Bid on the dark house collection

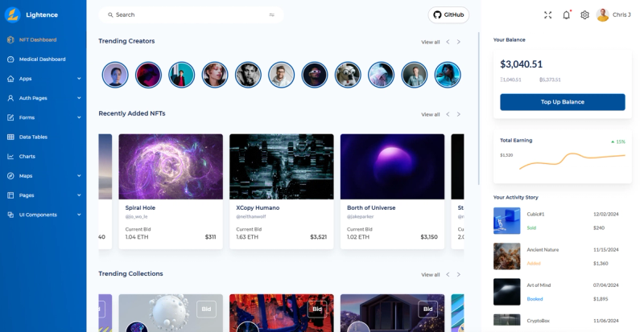pos(428,309)
